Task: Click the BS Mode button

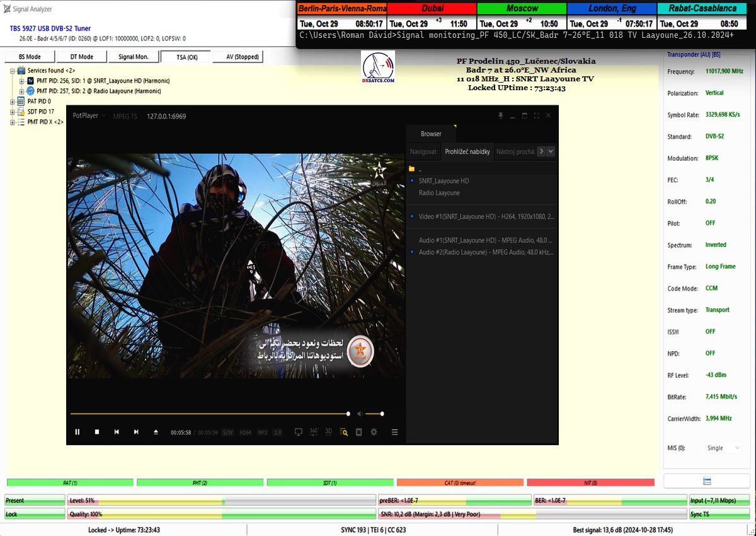Action: click(x=30, y=57)
